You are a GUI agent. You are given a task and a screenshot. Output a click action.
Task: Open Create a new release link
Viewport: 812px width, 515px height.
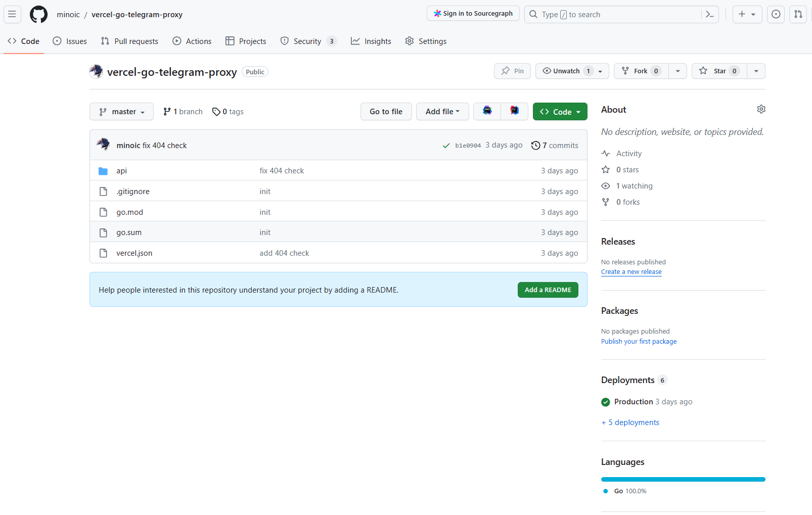[631, 272]
